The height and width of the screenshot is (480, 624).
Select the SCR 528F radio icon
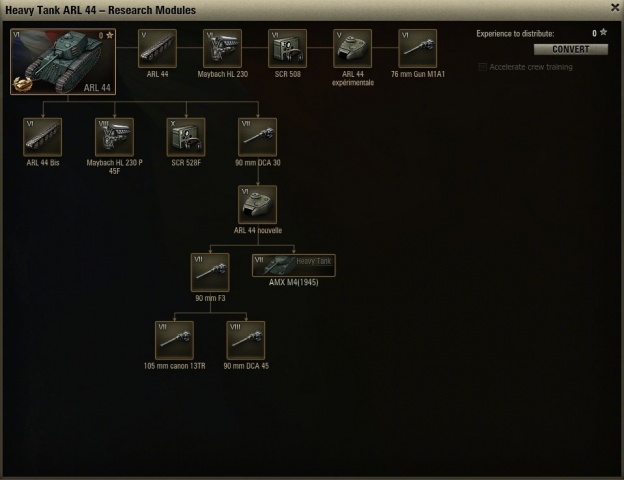(x=186, y=137)
